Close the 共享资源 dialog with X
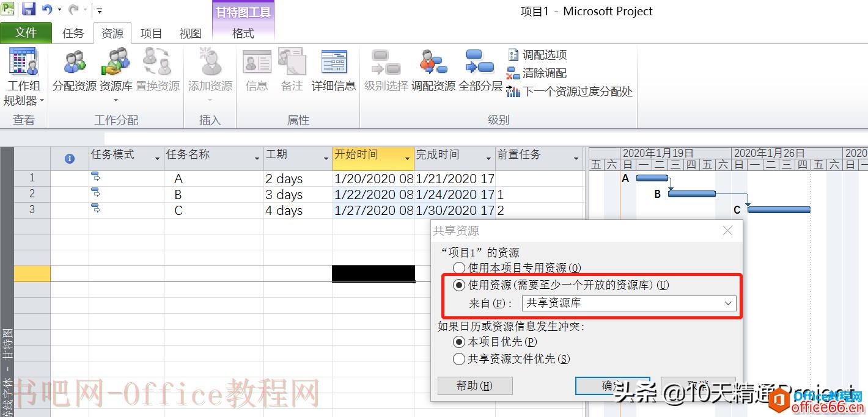The image size is (868, 417). pos(727,231)
